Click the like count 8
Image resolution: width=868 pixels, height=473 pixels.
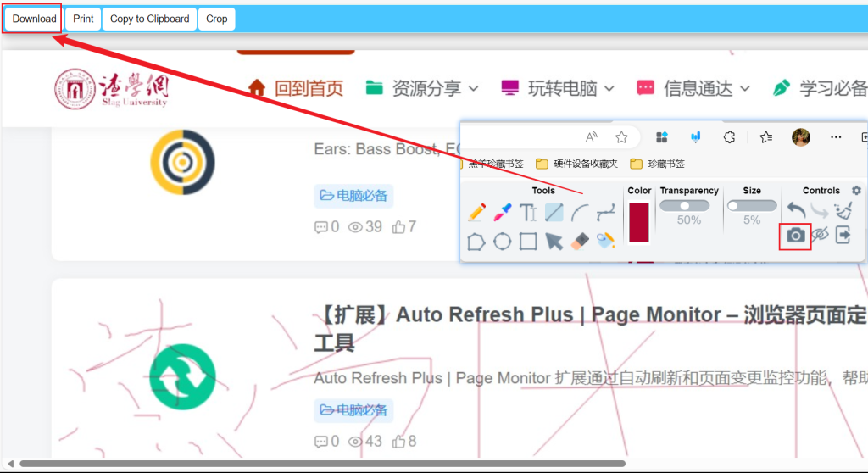click(x=404, y=442)
